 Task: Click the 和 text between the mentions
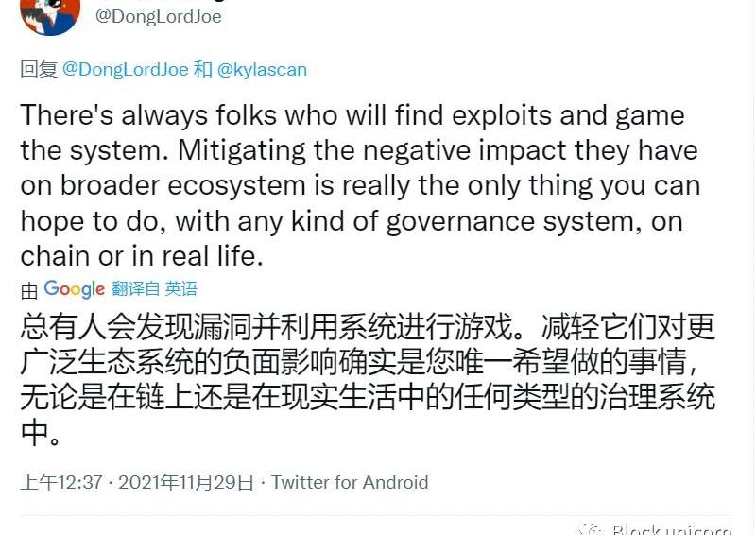point(203,70)
